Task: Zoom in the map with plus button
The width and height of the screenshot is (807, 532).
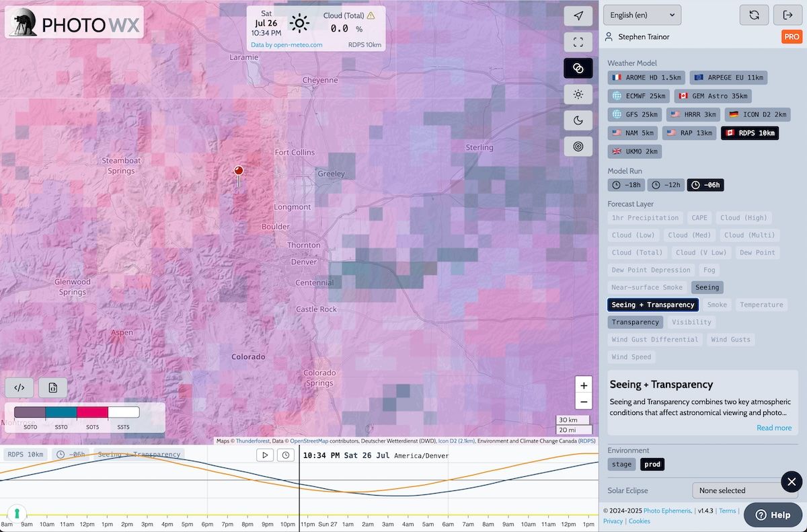Action: pos(584,385)
